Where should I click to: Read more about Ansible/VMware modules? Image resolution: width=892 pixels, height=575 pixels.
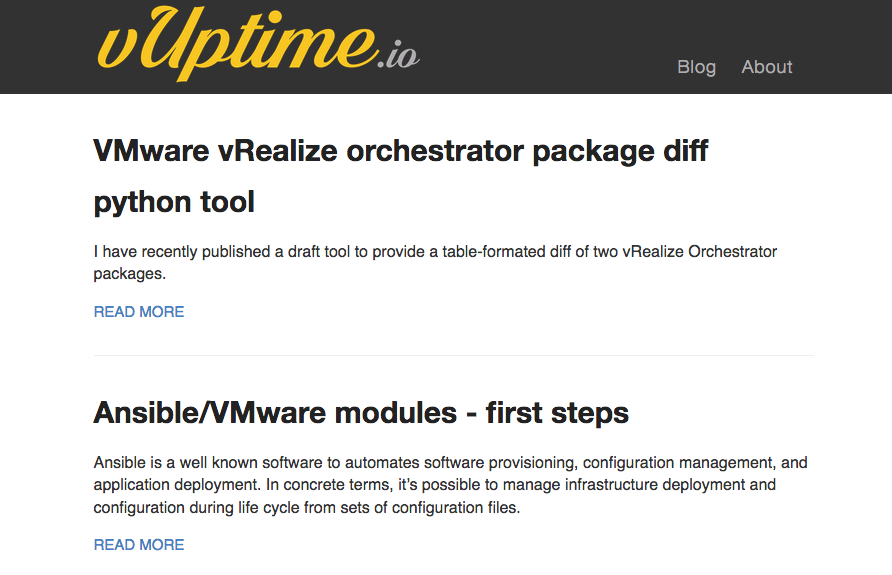coord(139,545)
